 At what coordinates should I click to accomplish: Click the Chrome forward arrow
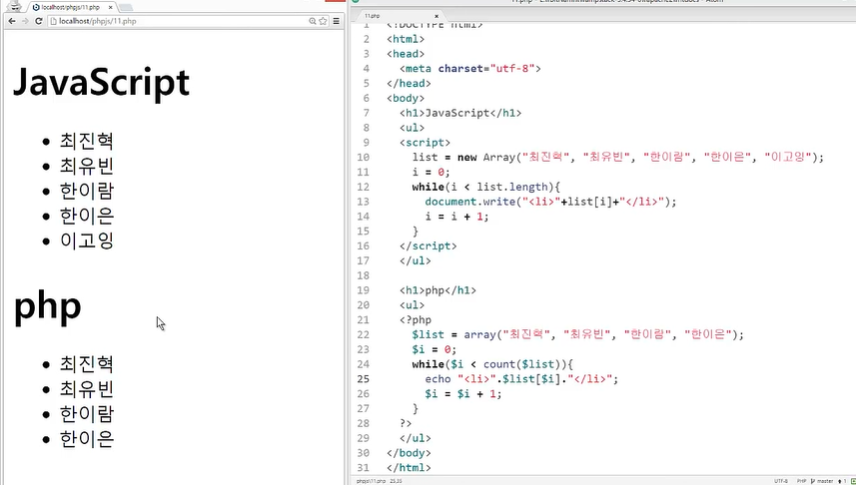click(25, 21)
